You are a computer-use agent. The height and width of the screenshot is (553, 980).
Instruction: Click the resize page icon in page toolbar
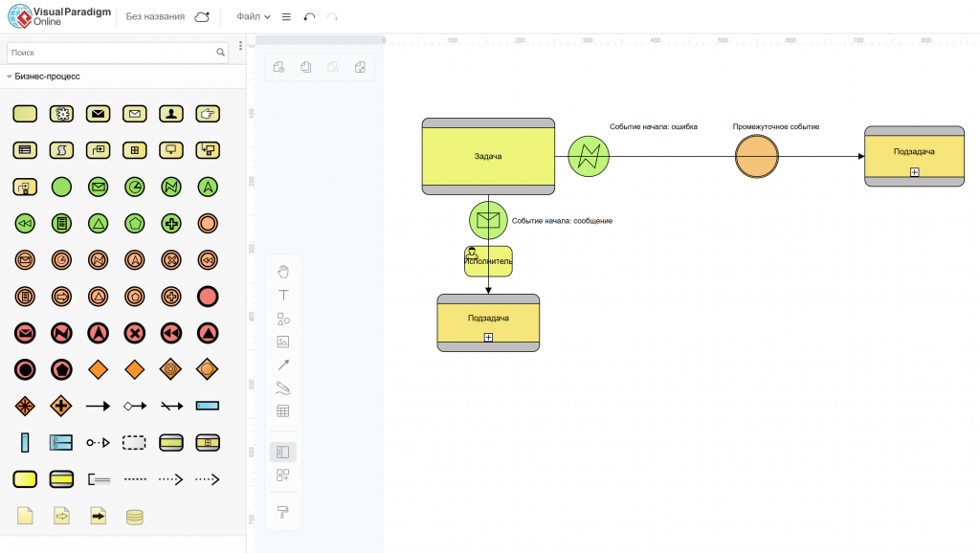click(x=360, y=67)
